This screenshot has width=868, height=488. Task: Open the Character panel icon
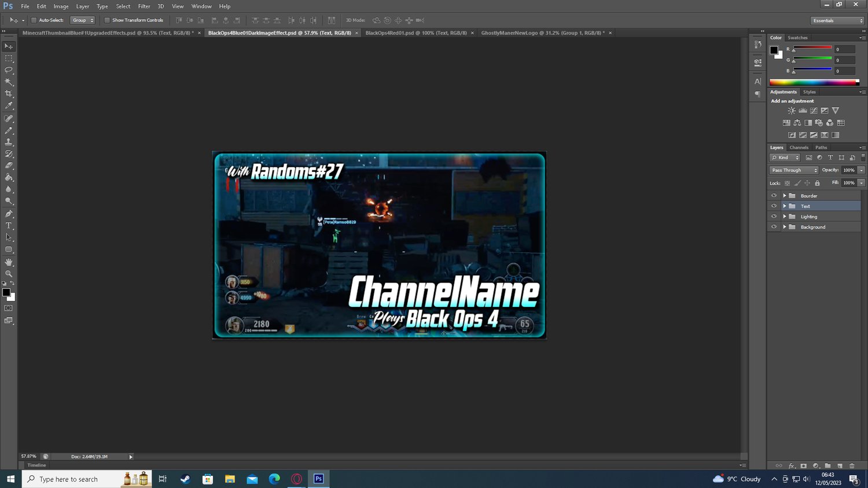tap(757, 82)
